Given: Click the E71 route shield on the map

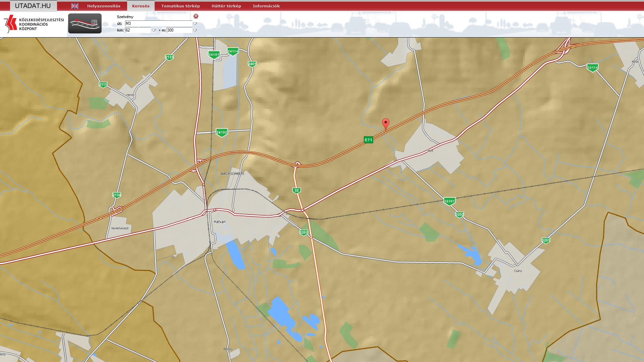Looking at the screenshot, I should pyautogui.click(x=368, y=140).
